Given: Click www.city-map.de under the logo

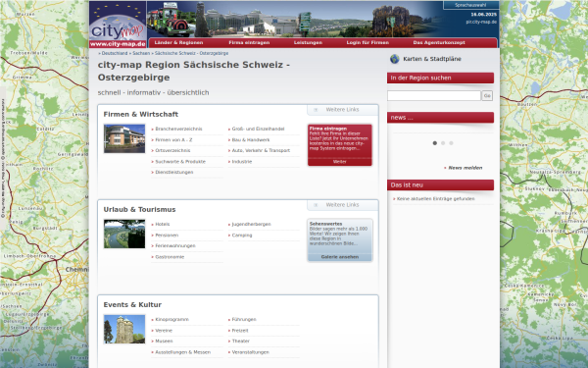Looking at the screenshot, I should (x=118, y=44).
